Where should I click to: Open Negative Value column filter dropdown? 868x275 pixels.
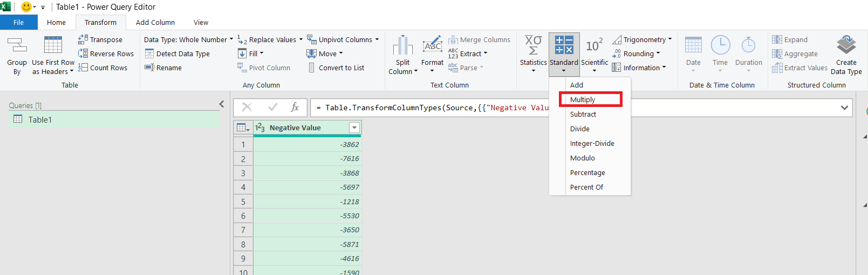(354, 128)
